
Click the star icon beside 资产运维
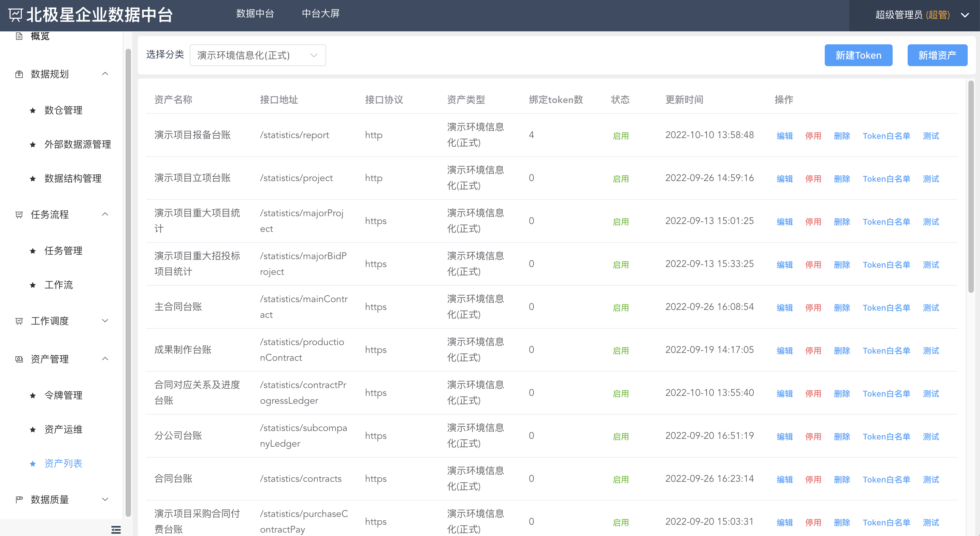coord(33,430)
